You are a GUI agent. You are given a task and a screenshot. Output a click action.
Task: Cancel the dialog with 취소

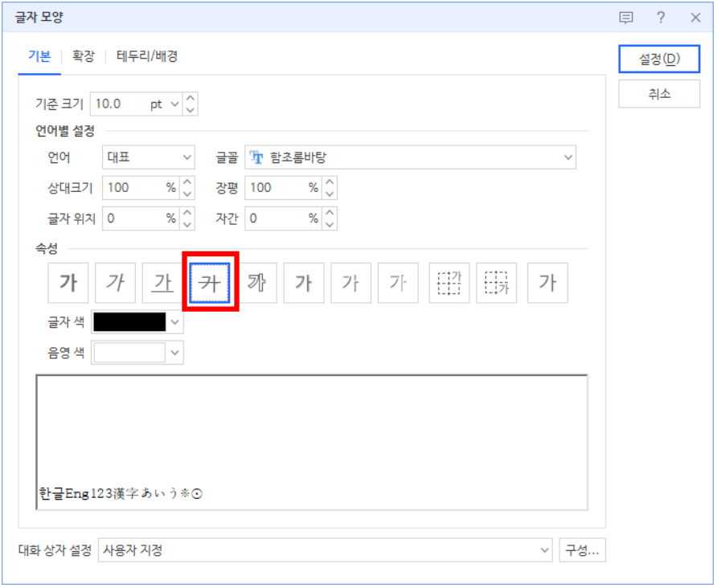tap(659, 94)
